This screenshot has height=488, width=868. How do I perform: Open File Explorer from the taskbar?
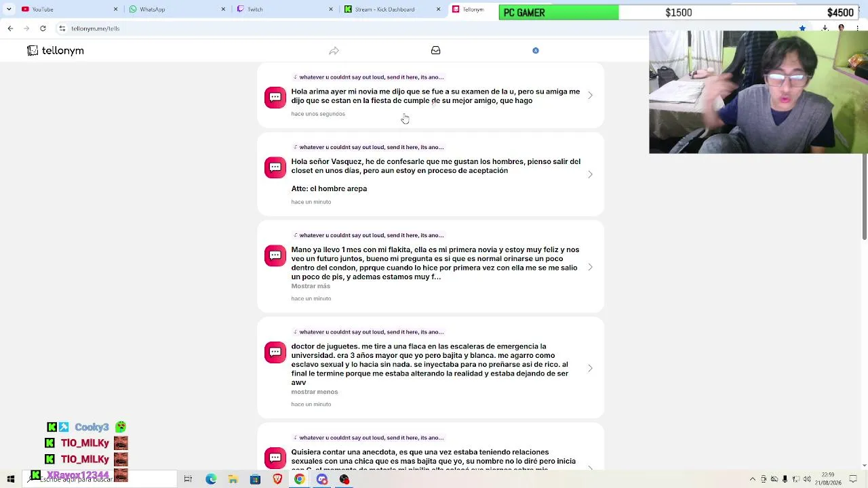tap(233, 479)
